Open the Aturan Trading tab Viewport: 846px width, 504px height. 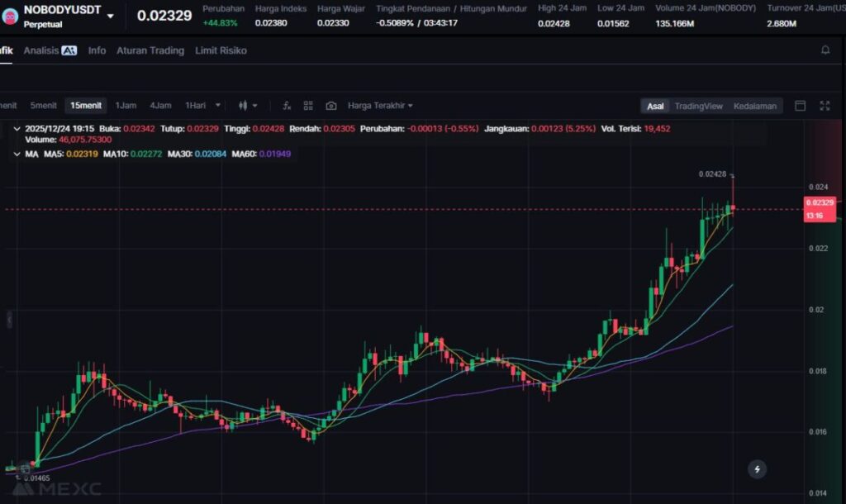(150, 50)
